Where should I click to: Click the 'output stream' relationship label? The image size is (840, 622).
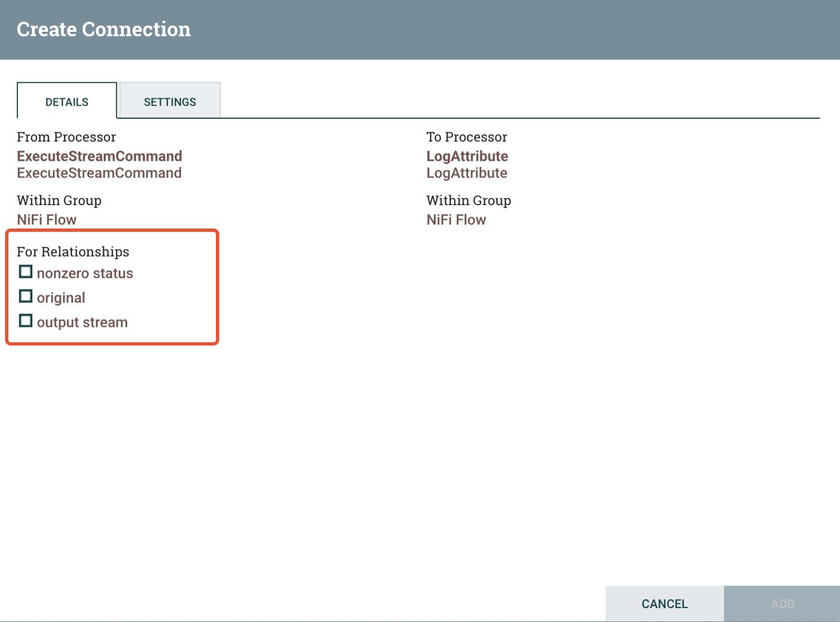coord(82,323)
